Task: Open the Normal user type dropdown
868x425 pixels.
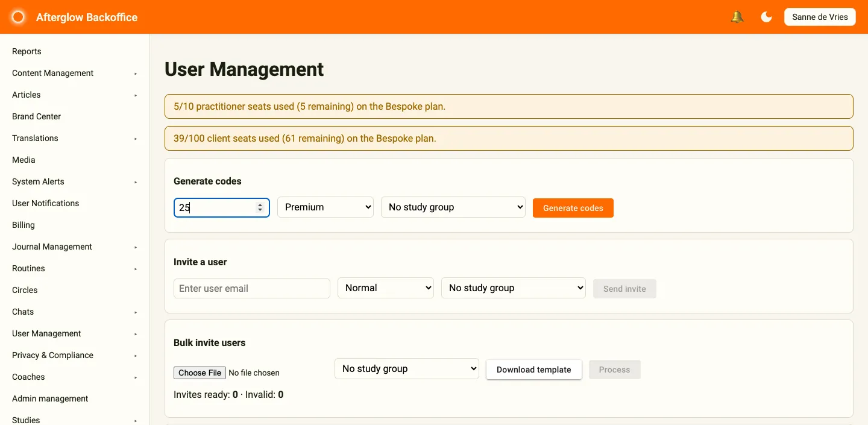Action: (x=386, y=288)
